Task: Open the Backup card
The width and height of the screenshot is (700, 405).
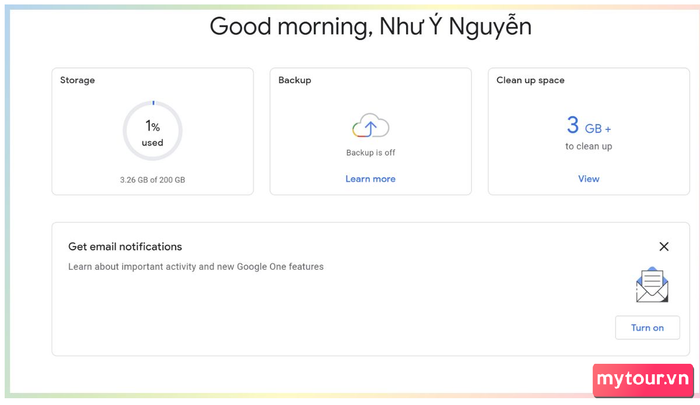Action: click(371, 131)
